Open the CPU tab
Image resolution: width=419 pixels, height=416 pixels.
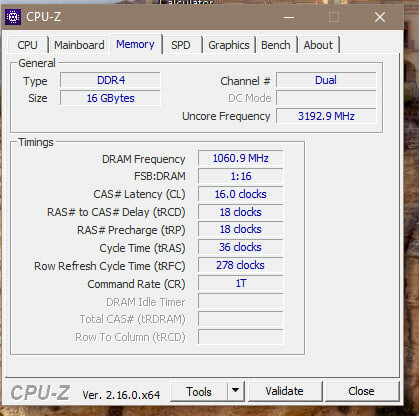27,45
